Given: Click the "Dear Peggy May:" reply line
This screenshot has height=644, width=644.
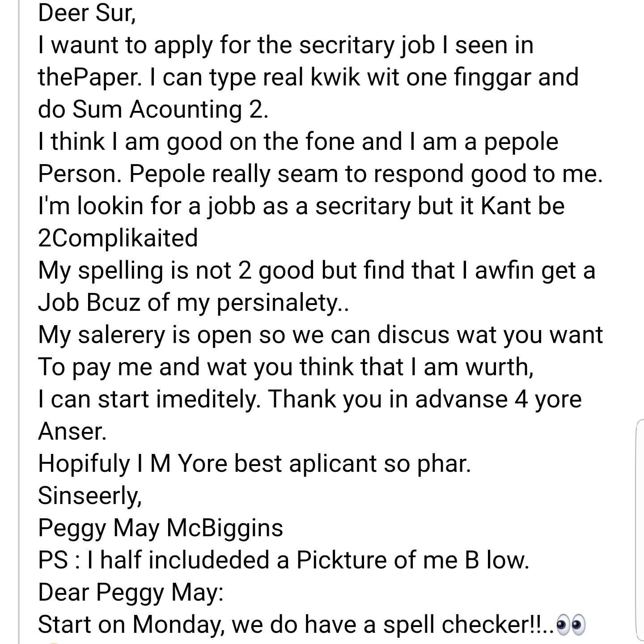Looking at the screenshot, I should (x=131, y=592).
